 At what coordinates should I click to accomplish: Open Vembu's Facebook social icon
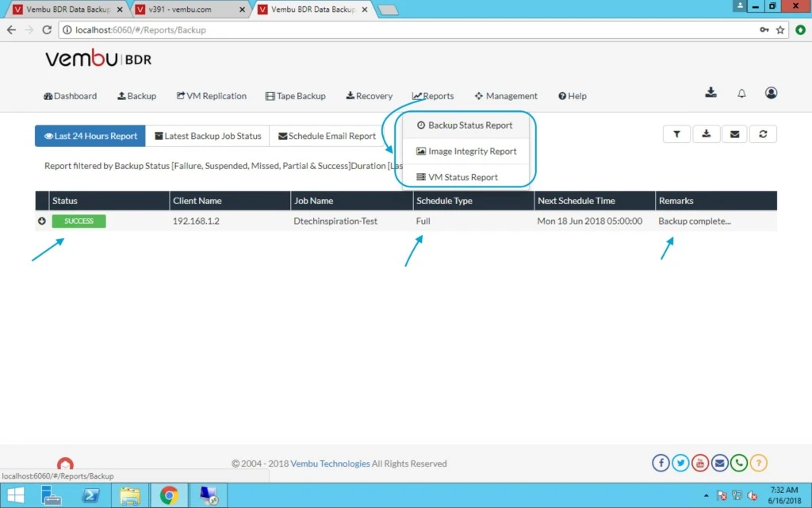pos(661,463)
